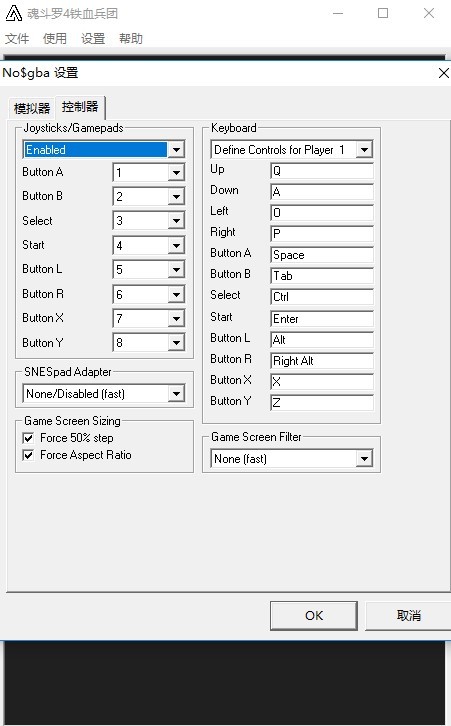Expand joystick Button A dropdown arrow

tap(176, 173)
